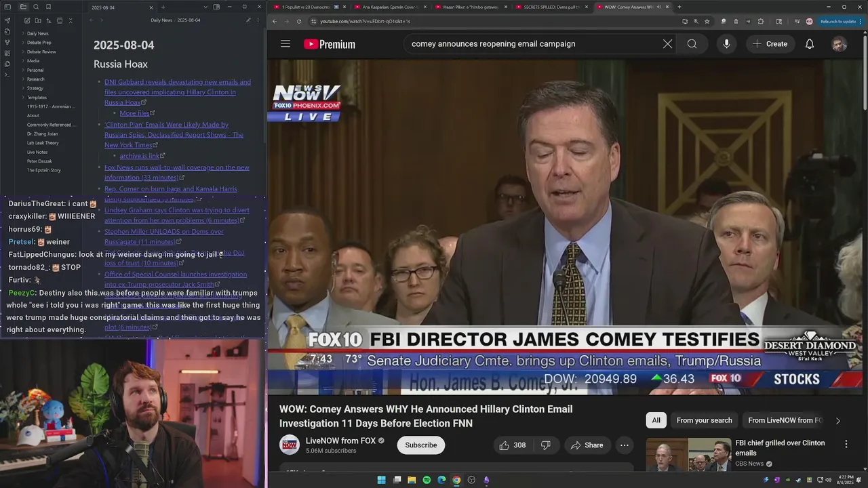Open the Obsidian graph view ribbon icon

point(7,42)
